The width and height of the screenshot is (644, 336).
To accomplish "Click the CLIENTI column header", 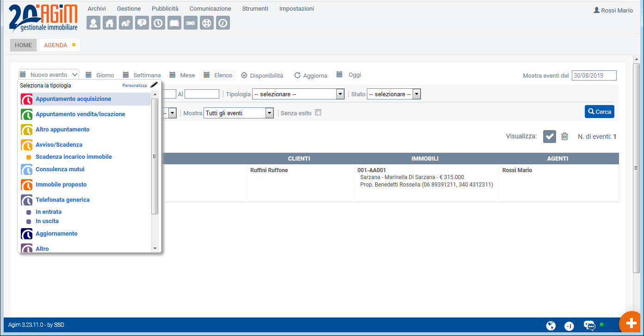I will (x=299, y=159).
